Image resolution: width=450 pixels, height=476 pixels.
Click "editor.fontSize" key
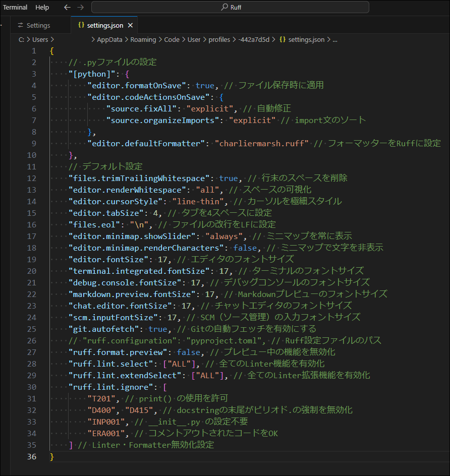pyautogui.click(x=108, y=260)
